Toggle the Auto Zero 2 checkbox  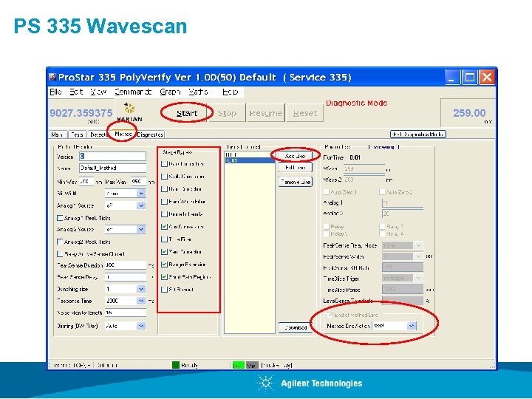(382, 192)
